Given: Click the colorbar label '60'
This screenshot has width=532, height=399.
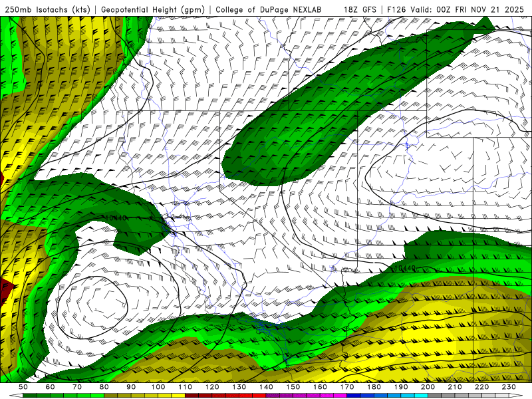Looking at the screenshot, I should 51,387.
